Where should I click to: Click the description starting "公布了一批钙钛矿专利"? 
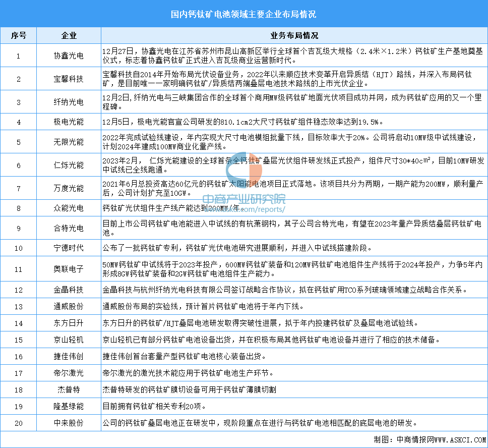click(x=237, y=248)
